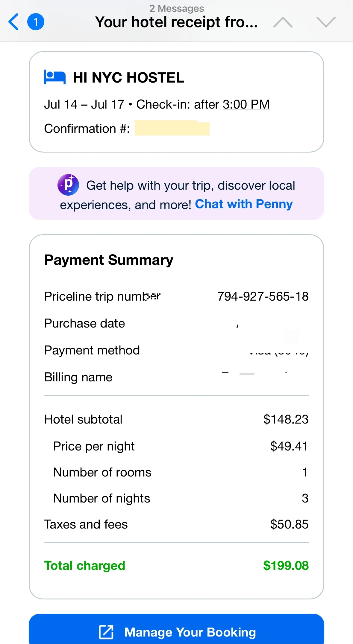Image resolution: width=353 pixels, height=644 pixels.
Task: Tap the Hotel subtotal amount $148.23
Action: tap(286, 419)
